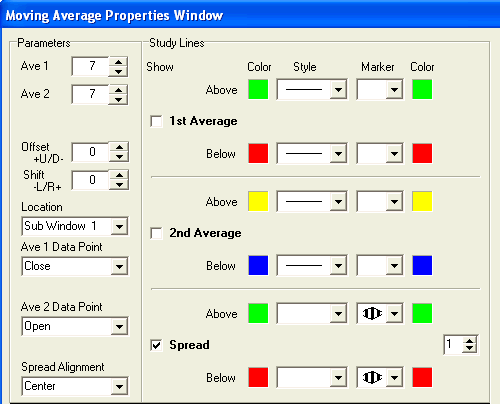Image resolution: width=500 pixels, height=404 pixels.
Task: Change 2nd Average Below blue line color
Action: coord(258,265)
